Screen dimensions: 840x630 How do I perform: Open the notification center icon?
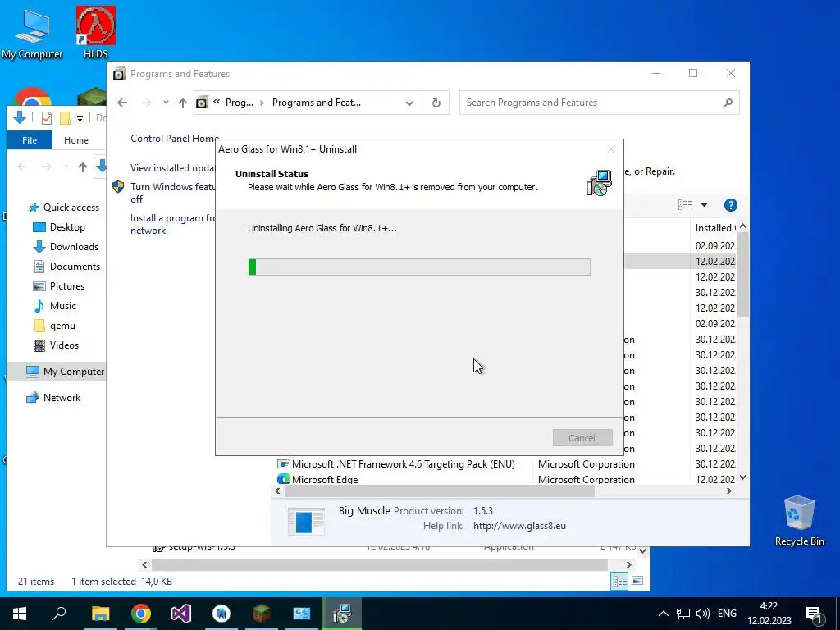[814, 614]
